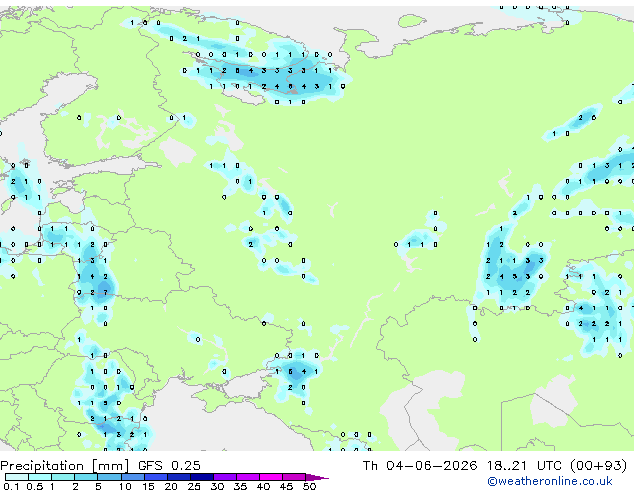
Task: Pick the 5–10 mm legend color swatch
Action: pos(109,477)
